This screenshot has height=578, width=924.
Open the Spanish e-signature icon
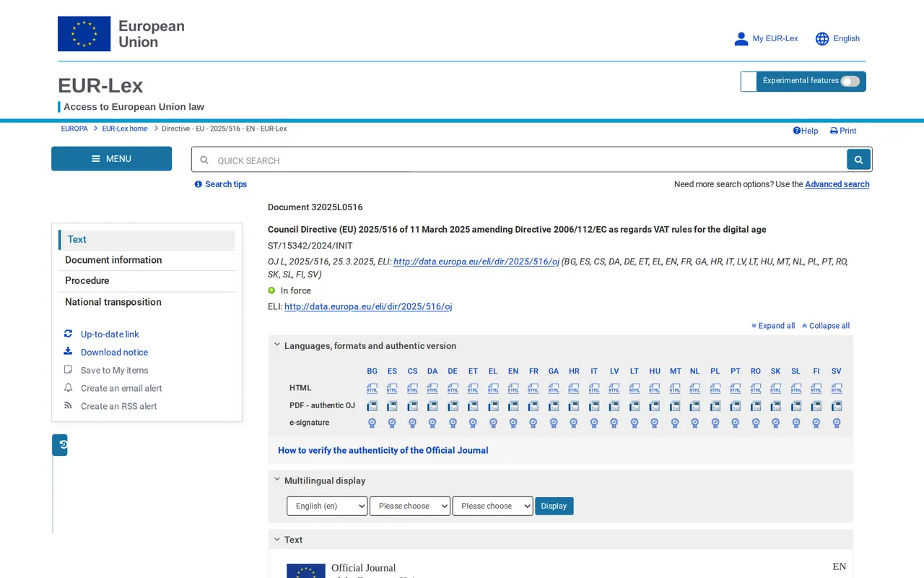392,423
